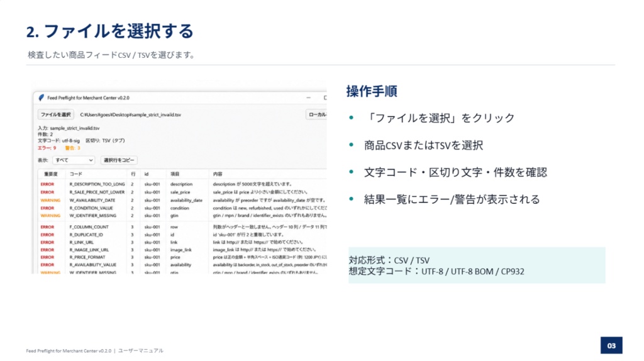
Task: Click slide title '2. ファイルを選択する'
Action: [109, 31]
